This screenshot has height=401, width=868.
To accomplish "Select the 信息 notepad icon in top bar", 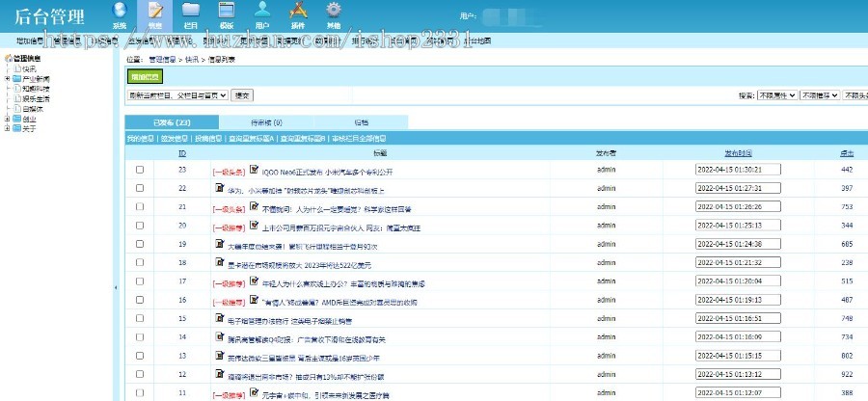I will coord(155,10).
